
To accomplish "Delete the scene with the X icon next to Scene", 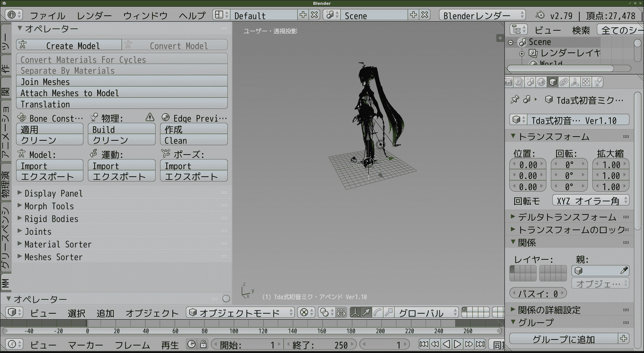I will point(424,15).
